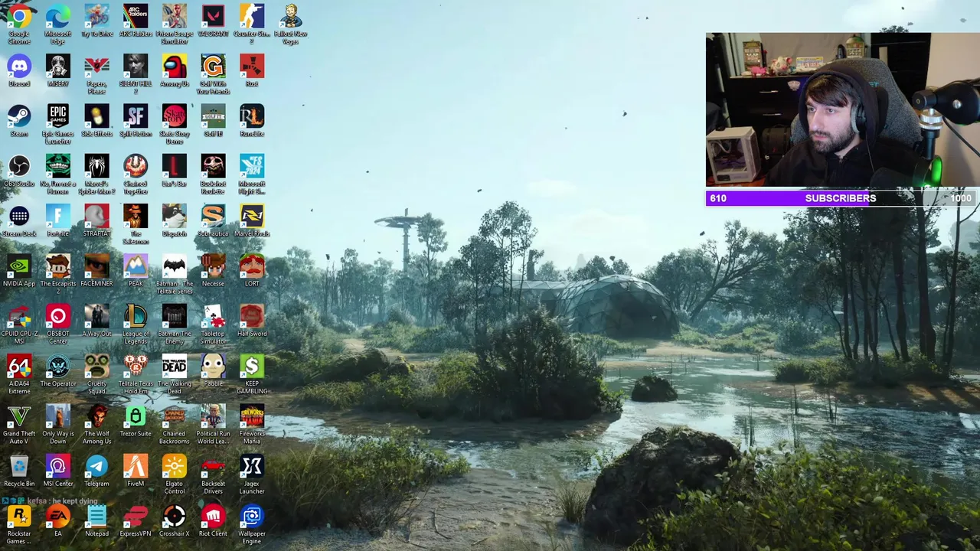Open Notepad from desktop
The width and height of the screenshot is (980, 551).
coord(96,520)
